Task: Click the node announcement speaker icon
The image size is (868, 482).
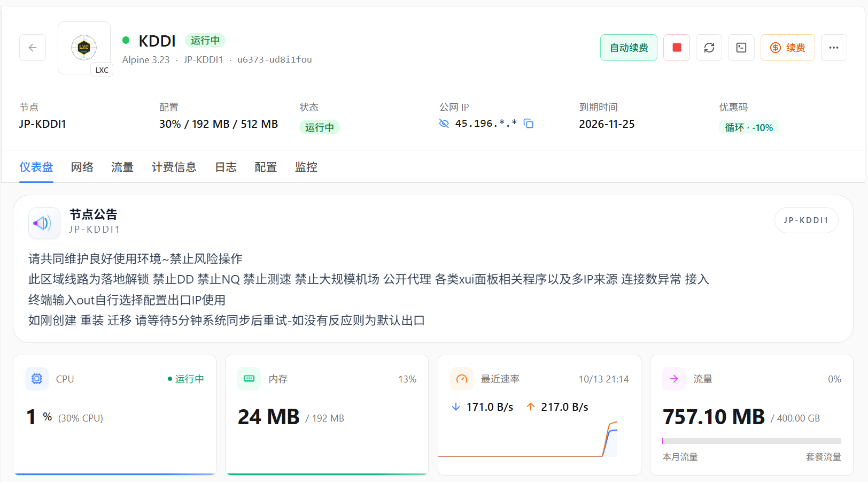Action: point(44,223)
